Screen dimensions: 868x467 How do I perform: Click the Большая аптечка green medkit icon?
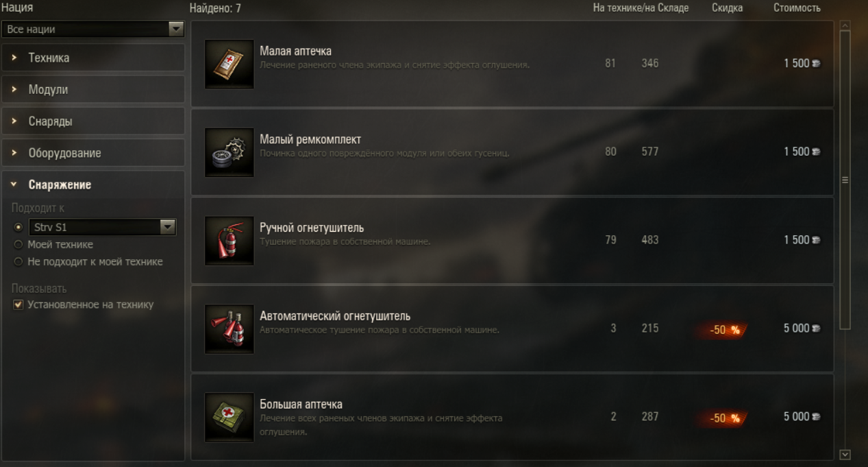[230, 418]
